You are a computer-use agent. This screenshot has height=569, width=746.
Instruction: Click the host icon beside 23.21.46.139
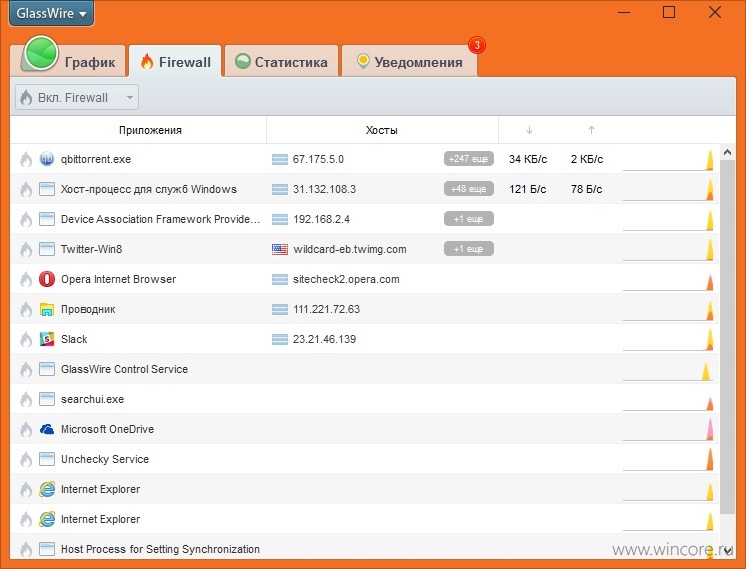[x=280, y=339]
